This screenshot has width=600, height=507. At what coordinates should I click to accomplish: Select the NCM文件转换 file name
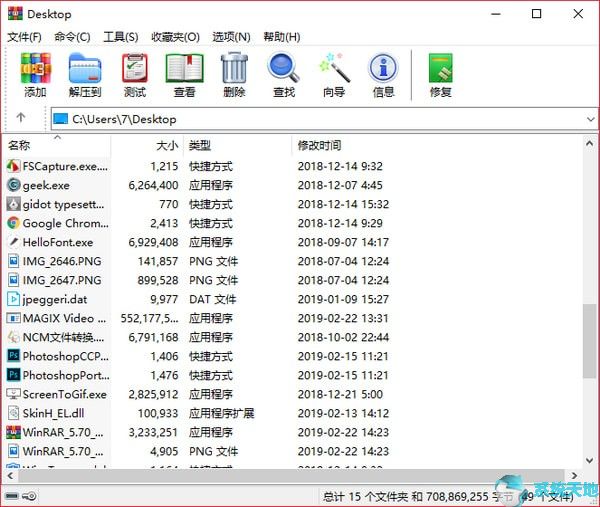coord(63,337)
